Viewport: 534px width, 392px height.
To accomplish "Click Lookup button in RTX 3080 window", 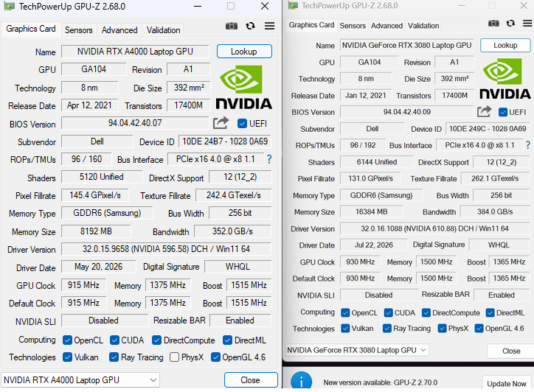I will point(505,45).
